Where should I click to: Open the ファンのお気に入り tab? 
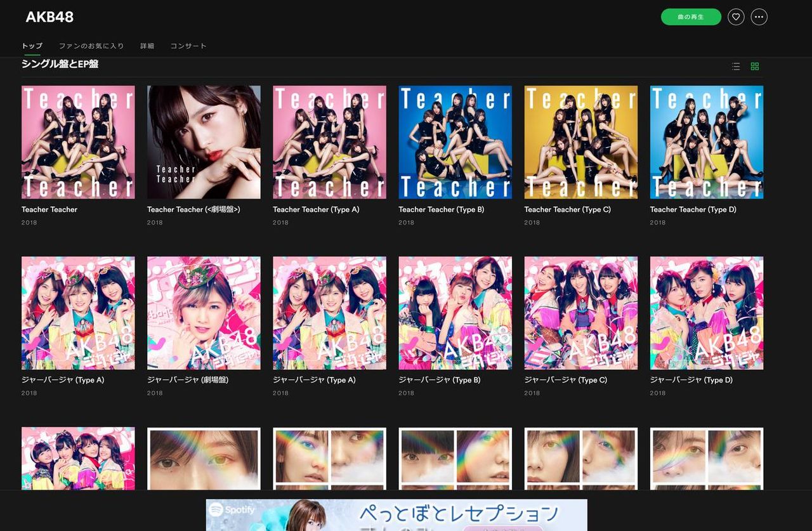[x=91, y=46]
